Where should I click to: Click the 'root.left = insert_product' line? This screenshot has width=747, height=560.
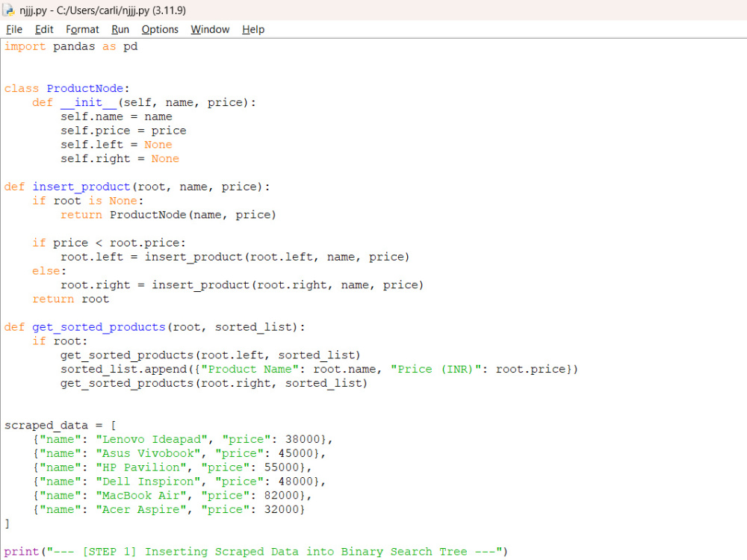[235, 257]
